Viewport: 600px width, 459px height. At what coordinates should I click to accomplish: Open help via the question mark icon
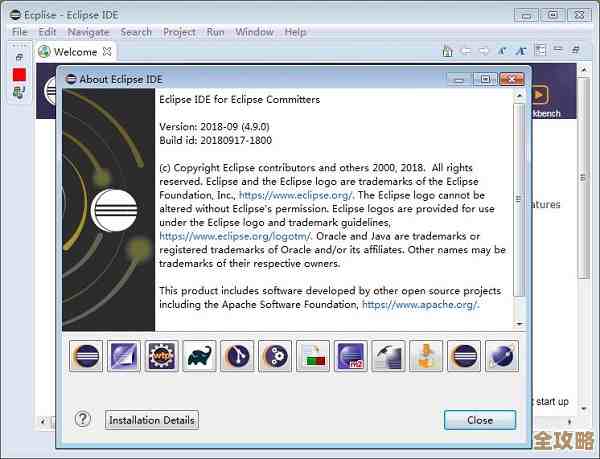point(83,420)
